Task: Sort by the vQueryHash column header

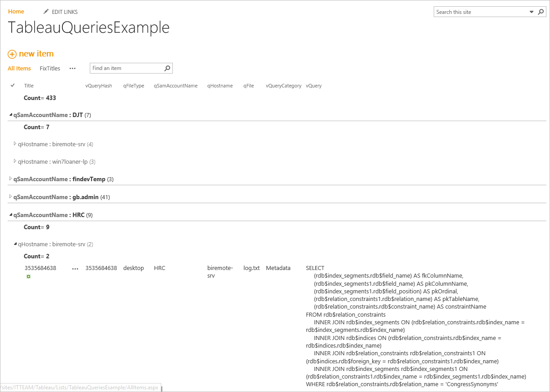Action: (99, 86)
